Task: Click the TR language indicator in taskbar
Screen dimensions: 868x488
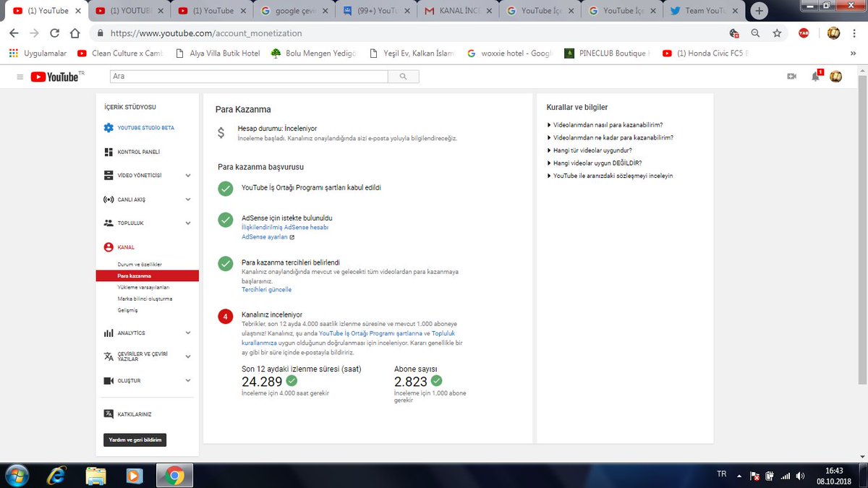Action: click(x=721, y=474)
